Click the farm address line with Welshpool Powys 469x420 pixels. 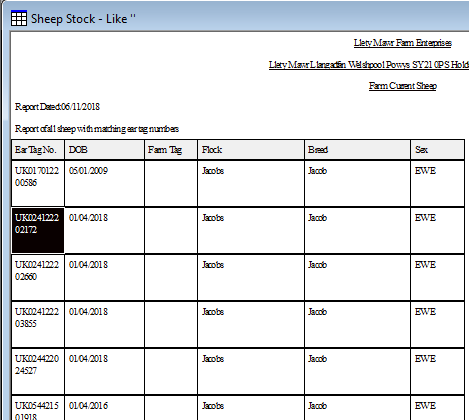[x=369, y=65]
